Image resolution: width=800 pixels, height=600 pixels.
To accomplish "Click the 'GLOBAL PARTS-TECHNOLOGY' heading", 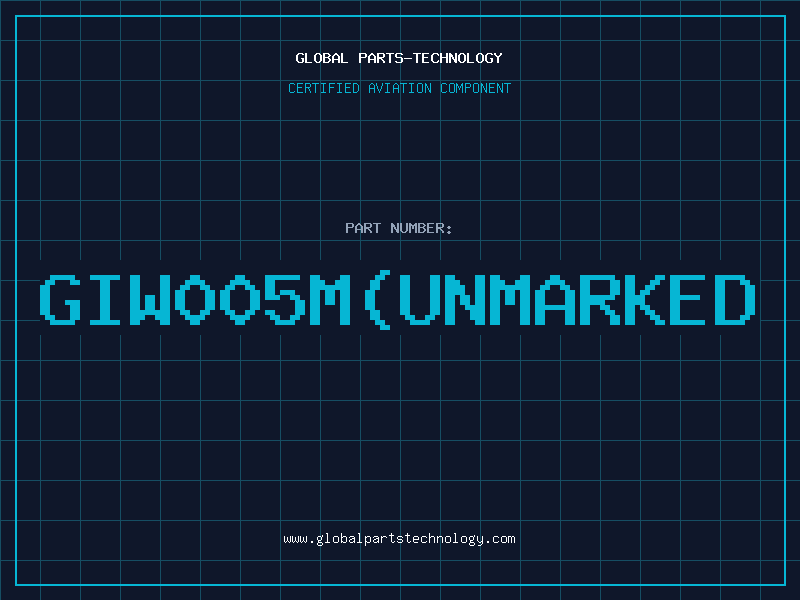I will [x=399, y=58].
